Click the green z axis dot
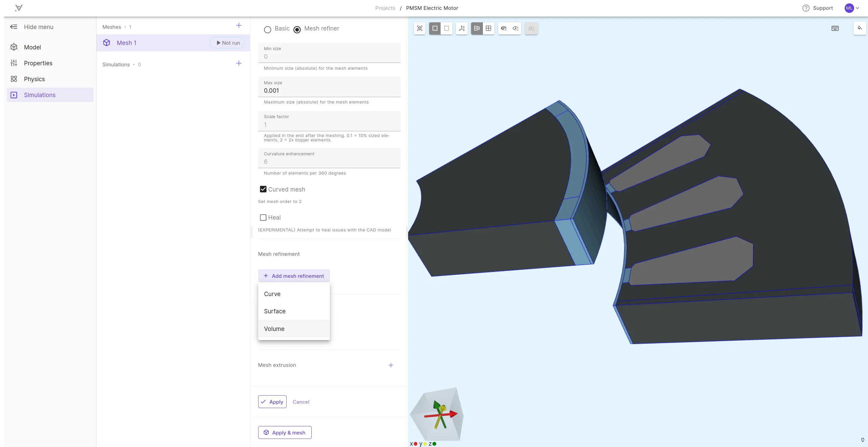Screen dimensions: 868x447 [434, 444]
